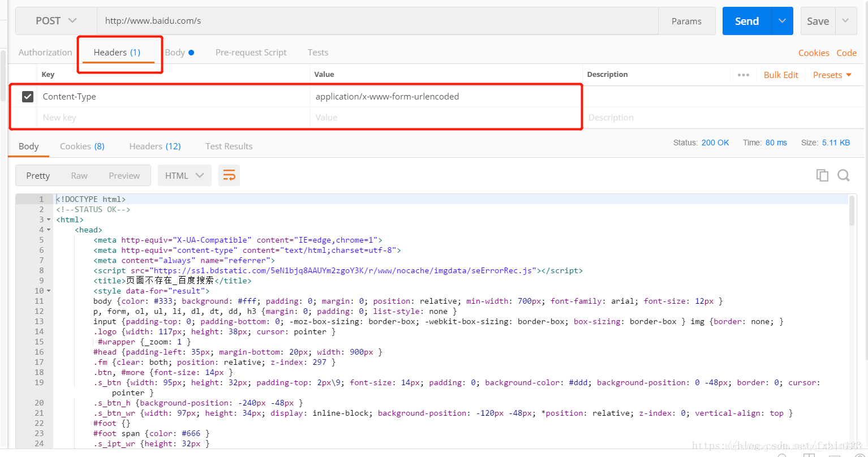868x457 pixels.
Task: Collapse the html tag on line 3
Action: point(49,220)
